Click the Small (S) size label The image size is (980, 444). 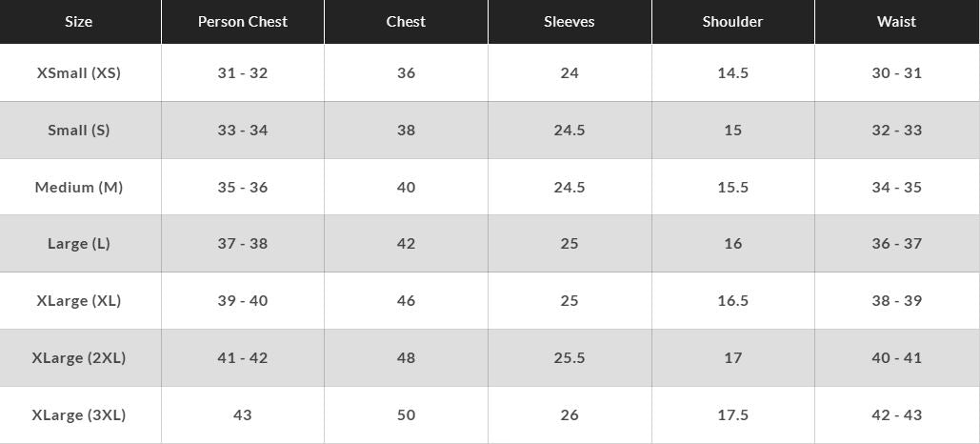pos(79,130)
